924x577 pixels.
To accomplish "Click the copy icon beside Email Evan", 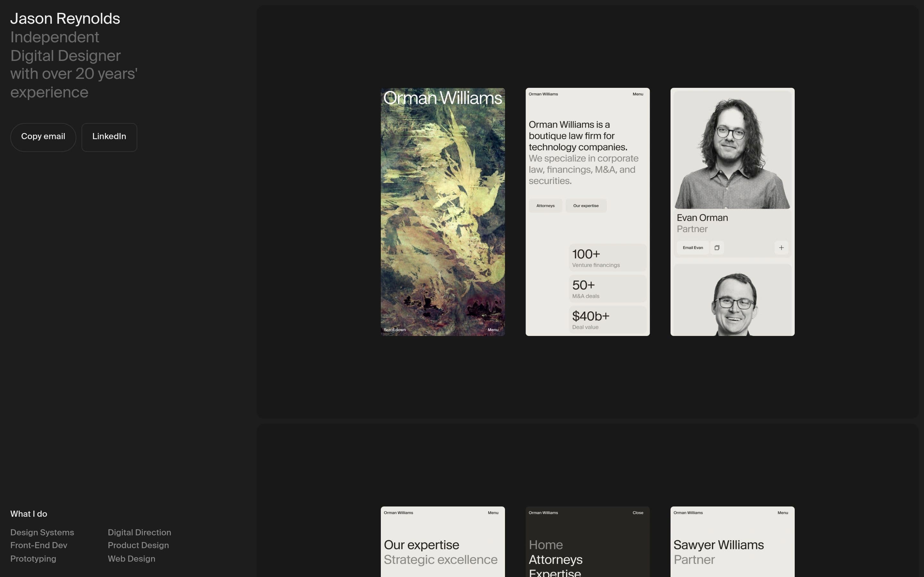I will (717, 247).
